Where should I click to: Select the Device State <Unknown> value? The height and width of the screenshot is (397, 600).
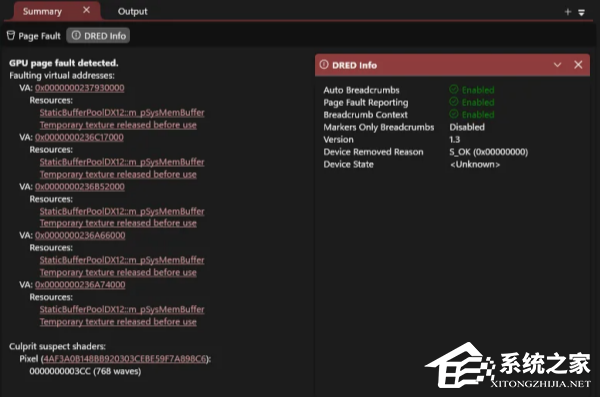tap(475, 165)
